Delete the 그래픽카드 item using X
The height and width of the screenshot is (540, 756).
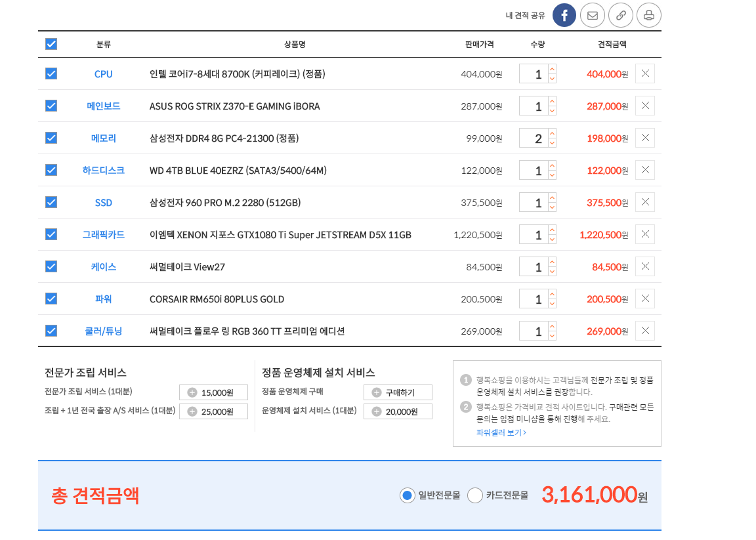click(644, 234)
